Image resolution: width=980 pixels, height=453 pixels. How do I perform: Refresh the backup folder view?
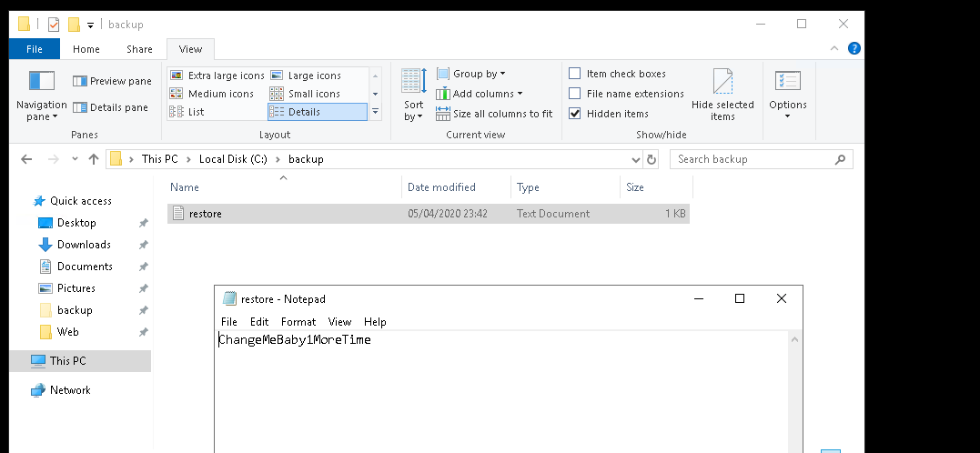click(652, 159)
